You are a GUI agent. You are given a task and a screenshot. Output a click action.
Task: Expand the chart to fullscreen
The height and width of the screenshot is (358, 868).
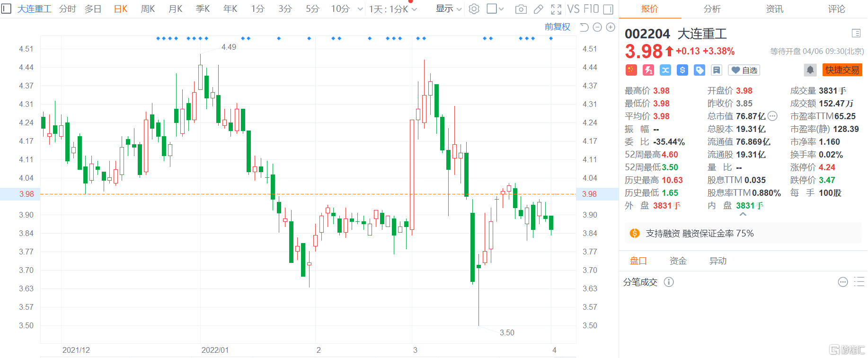(556, 9)
